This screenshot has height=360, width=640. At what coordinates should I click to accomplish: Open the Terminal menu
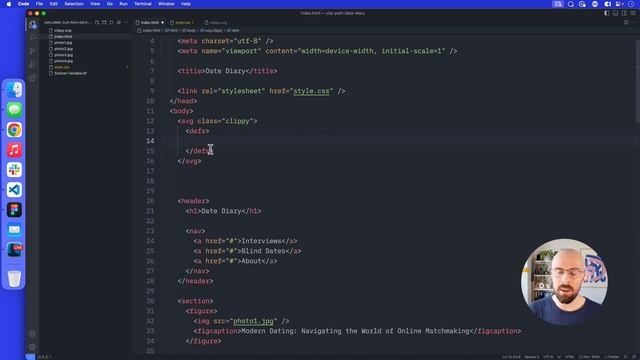coord(143,4)
